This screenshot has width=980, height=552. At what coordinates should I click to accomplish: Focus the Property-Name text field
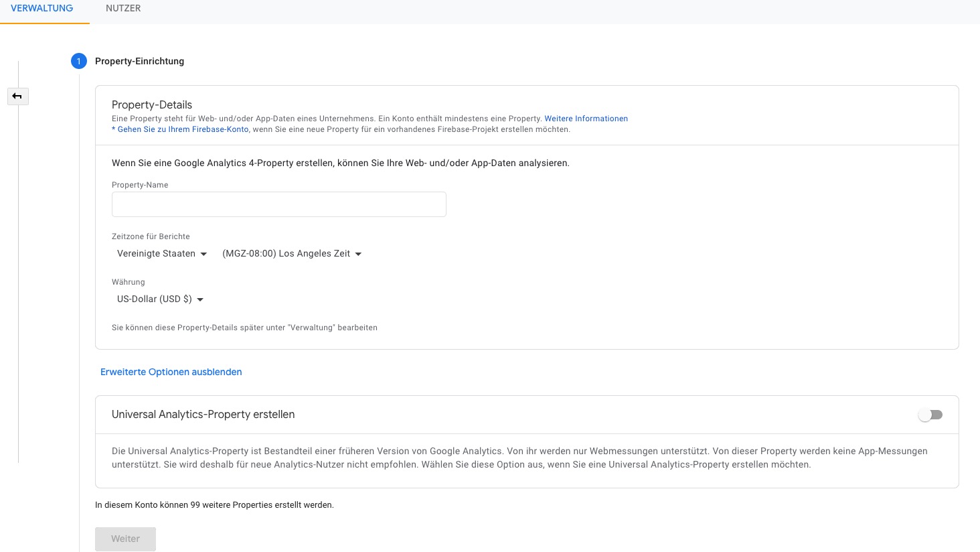[x=278, y=204]
